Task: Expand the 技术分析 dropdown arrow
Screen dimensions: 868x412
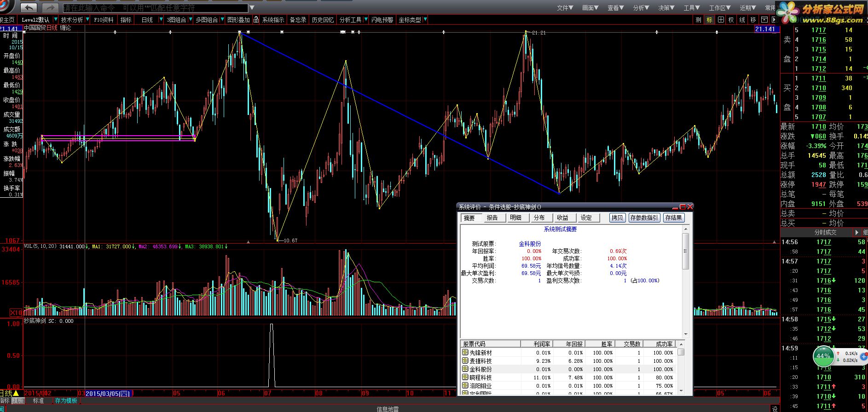Action: tap(87, 20)
